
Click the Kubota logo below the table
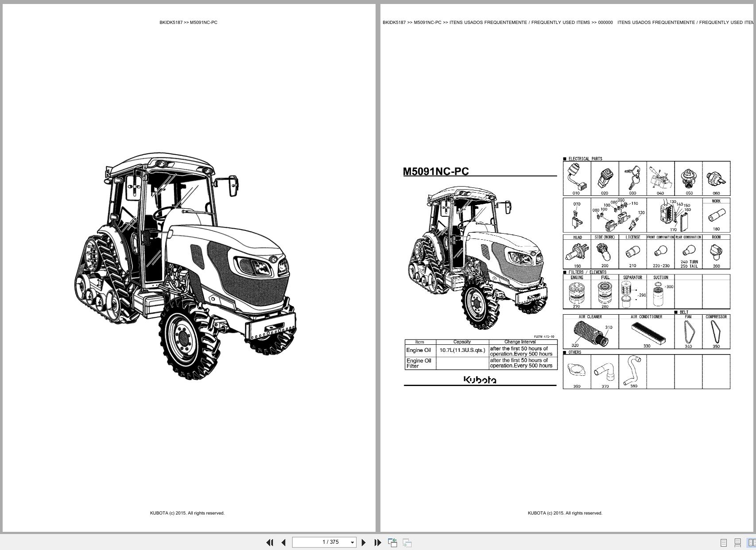tap(480, 380)
